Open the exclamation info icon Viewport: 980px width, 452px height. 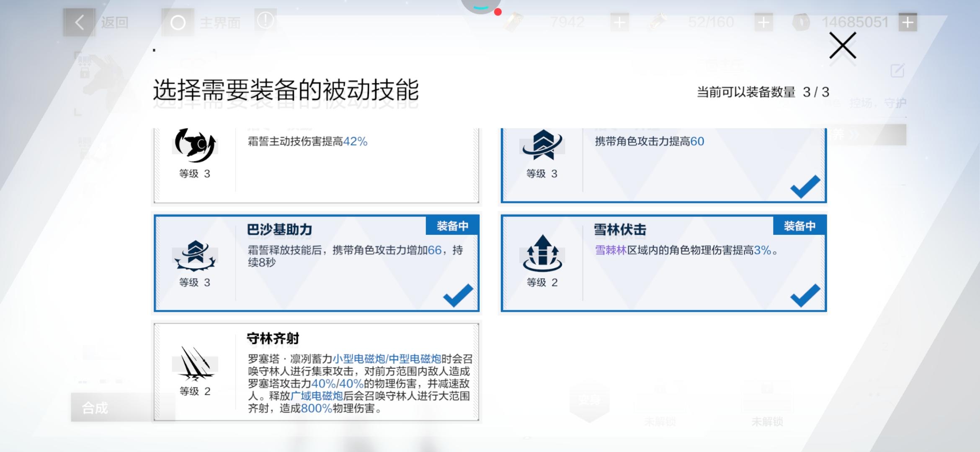click(265, 20)
